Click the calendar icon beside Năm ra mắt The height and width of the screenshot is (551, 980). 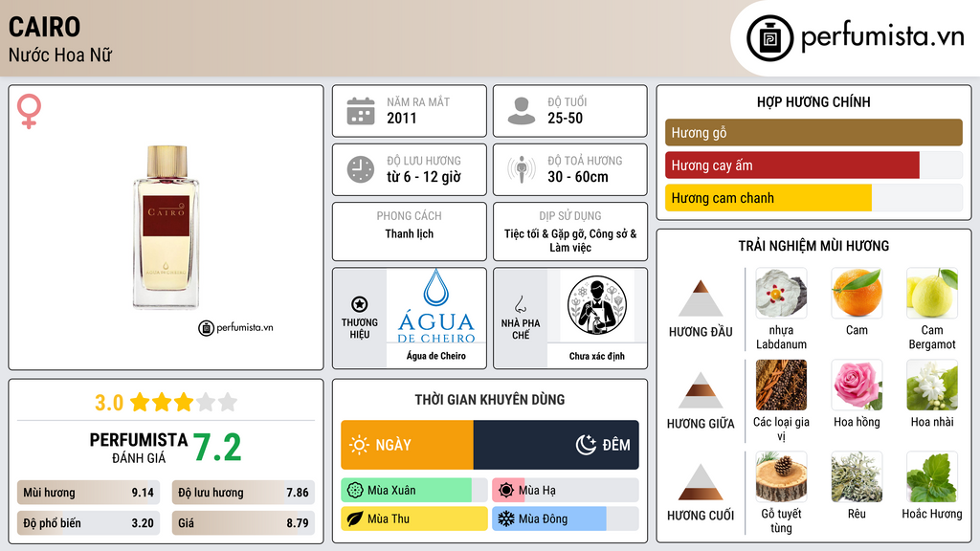361,111
